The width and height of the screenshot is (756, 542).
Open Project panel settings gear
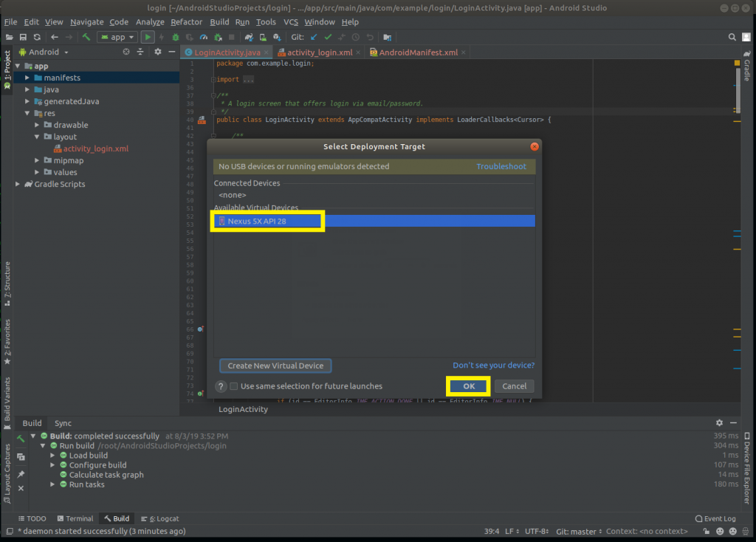(x=158, y=52)
